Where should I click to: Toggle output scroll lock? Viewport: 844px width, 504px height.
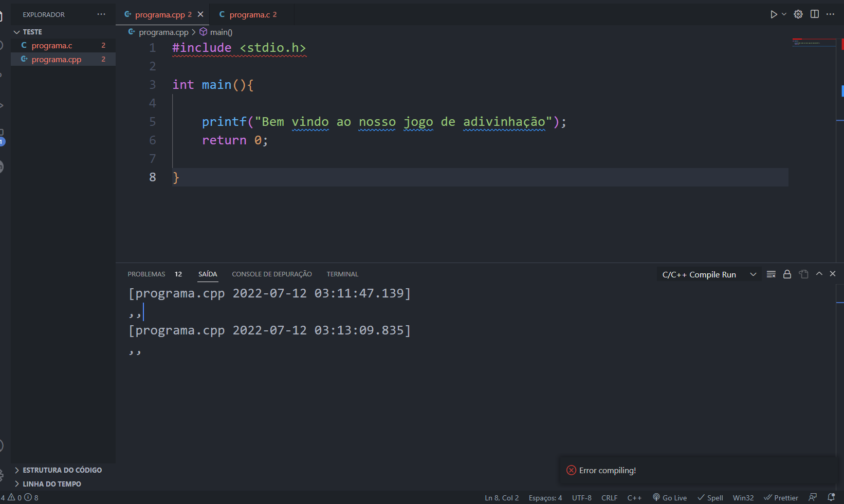tap(787, 274)
